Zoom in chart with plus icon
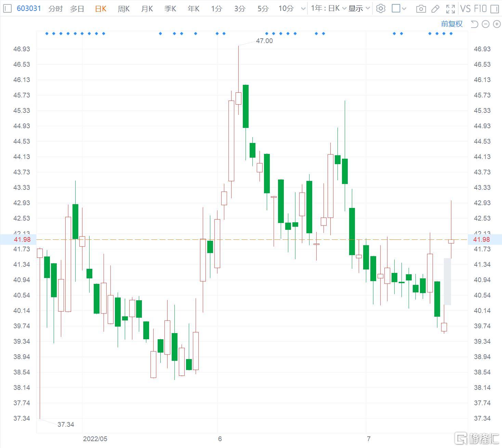The height and width of the screenshot is (448, 502). click(497, 24)
